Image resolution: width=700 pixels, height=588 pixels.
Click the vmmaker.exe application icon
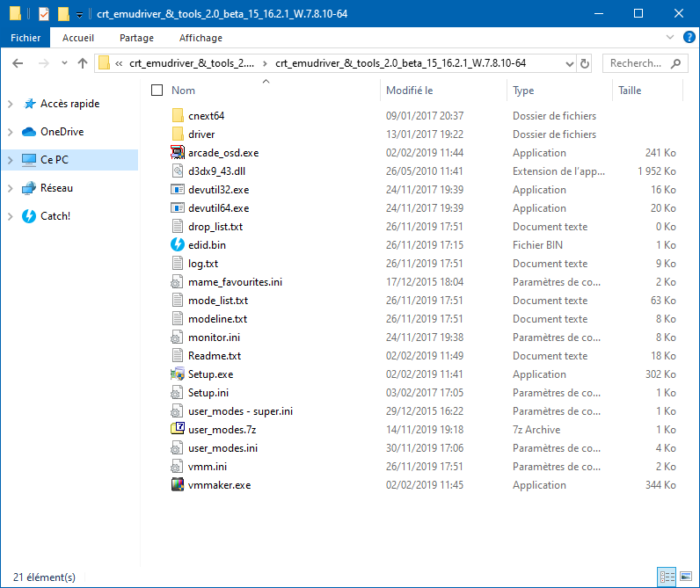(178, 485)
